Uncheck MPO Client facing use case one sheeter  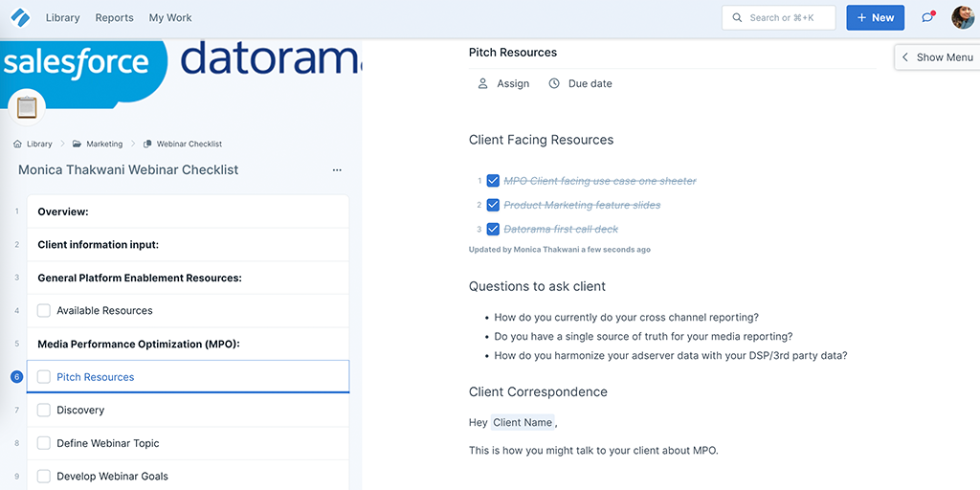[x=493, y=181]
